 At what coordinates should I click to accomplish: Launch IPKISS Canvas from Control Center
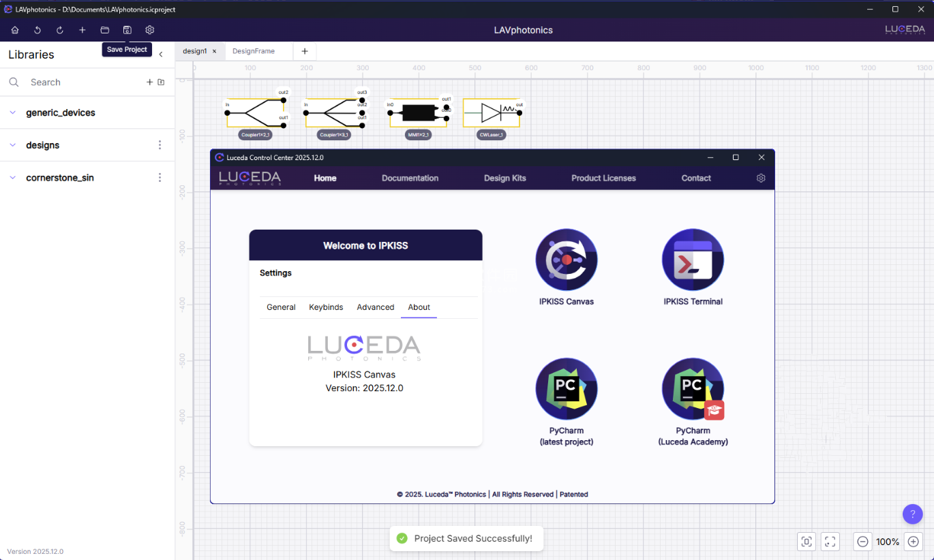(566, 260)
